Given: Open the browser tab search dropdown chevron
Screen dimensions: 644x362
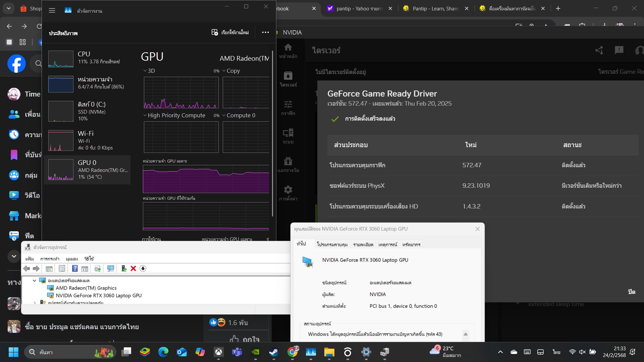Looking at the screenshot, I should click(x=9, y=8).
